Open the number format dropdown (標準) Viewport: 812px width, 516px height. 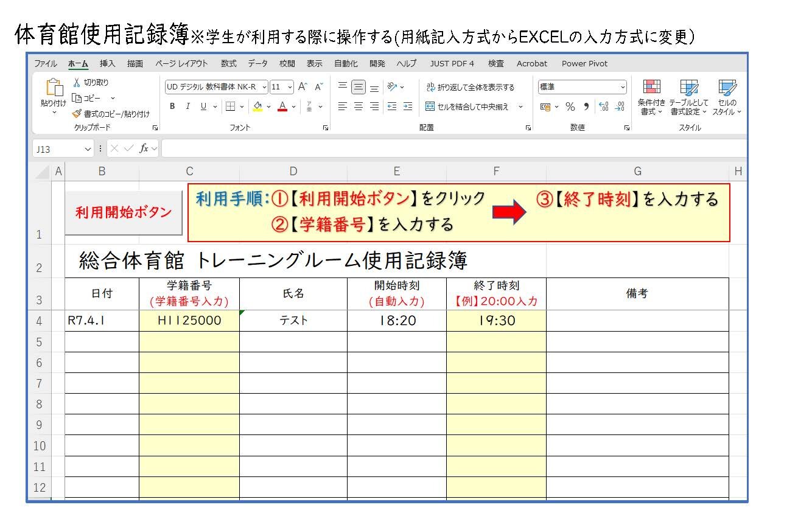623,88
